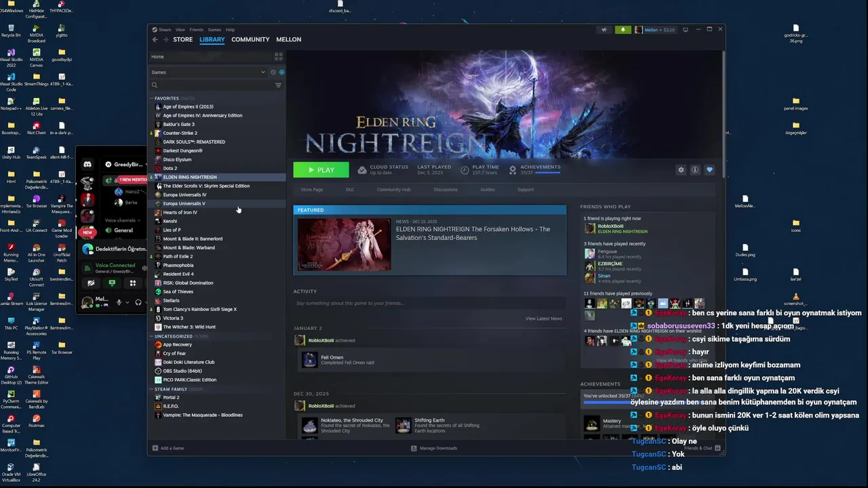Click the green PLAY button
The height and width of the screenshot is (488, 868).
click(x=321, y=170)
